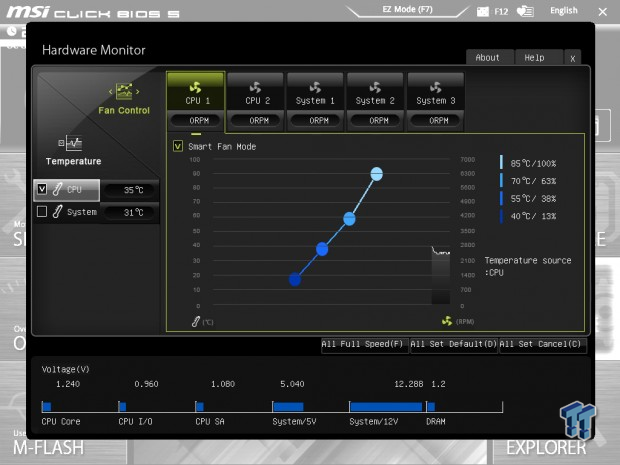Screen dimensions: 620x465
Task: Click All Set Default(D) button
Action: 453,344
